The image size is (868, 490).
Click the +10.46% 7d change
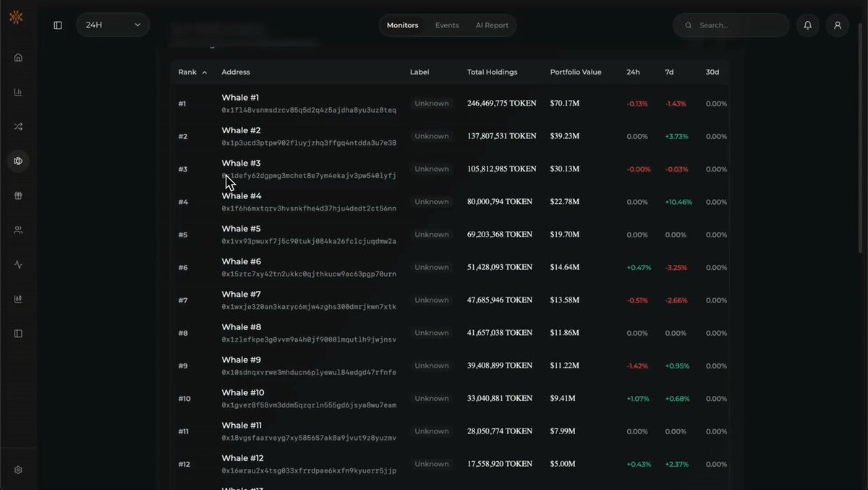pos(678,202)
